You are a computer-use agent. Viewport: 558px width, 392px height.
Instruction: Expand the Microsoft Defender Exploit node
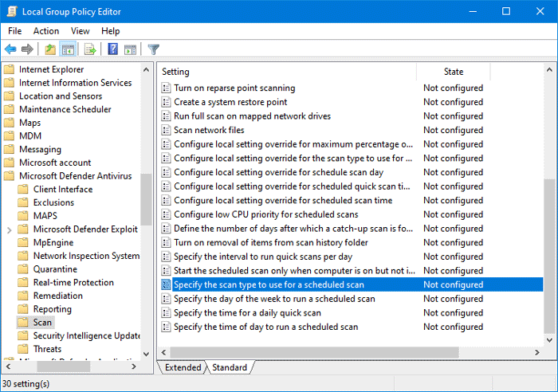10,230
